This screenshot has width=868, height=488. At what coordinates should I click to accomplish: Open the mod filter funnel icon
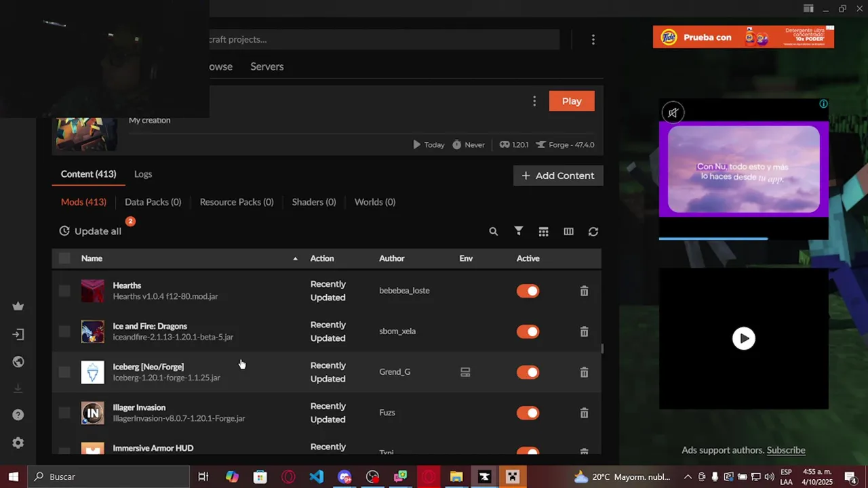(519, 231)
